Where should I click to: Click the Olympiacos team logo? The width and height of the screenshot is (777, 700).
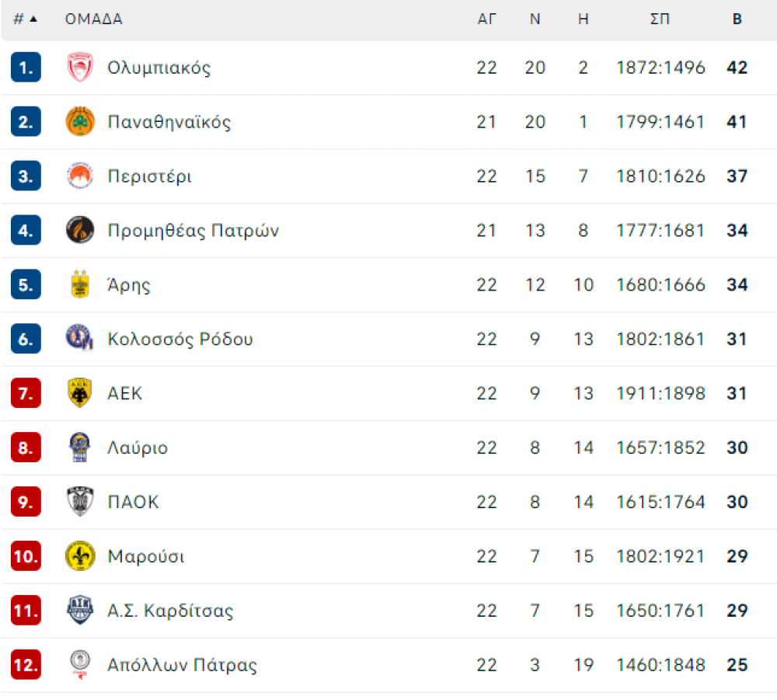[x=80, y=67]
